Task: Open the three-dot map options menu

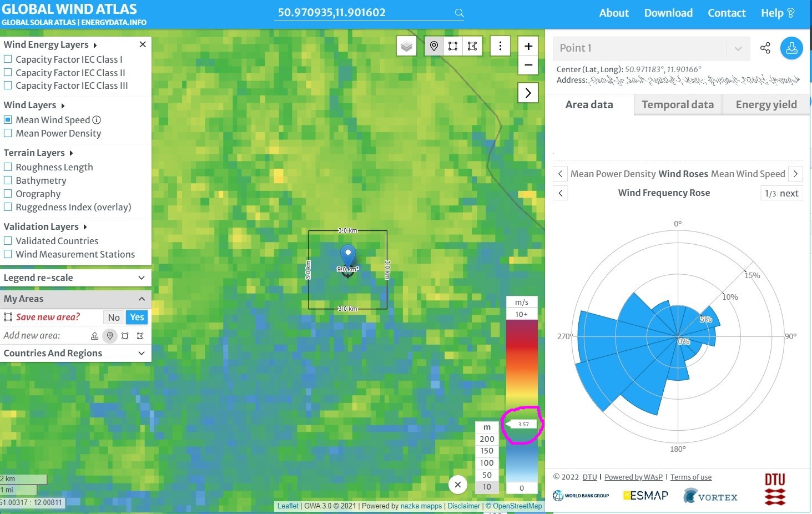Action: pyautogui.click(x=500, y=46)
